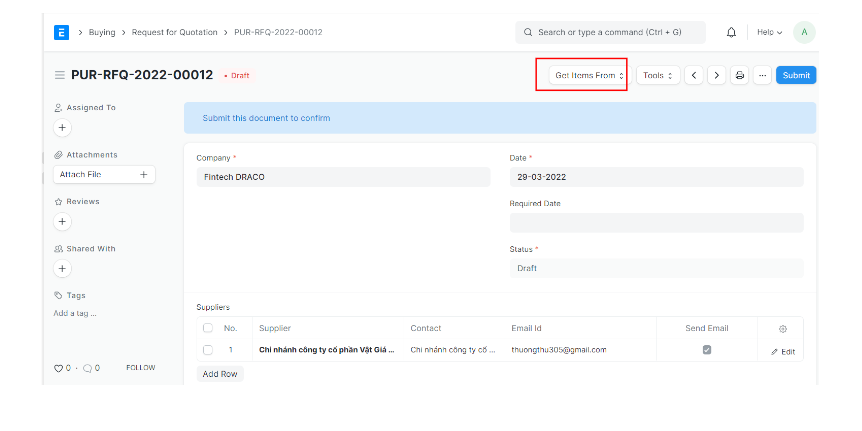Expand the Get Items From dropdown

coord(589,75)
